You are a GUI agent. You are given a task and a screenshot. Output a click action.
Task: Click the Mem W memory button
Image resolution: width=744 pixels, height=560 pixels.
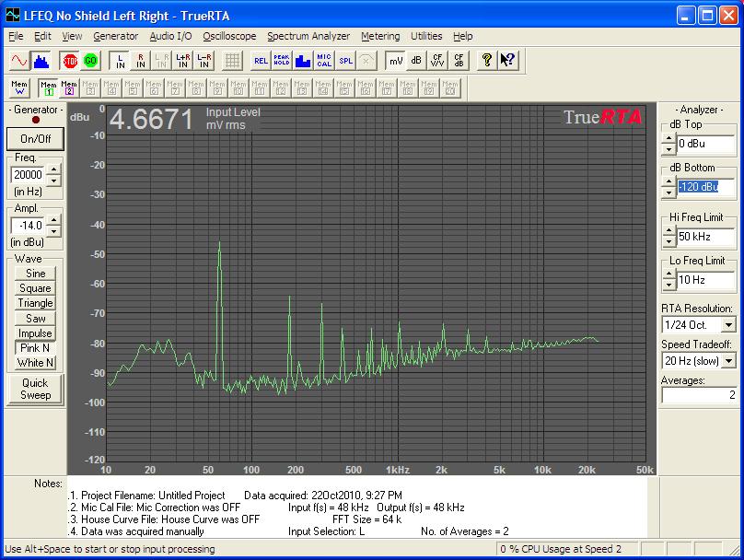pos(19,87)
